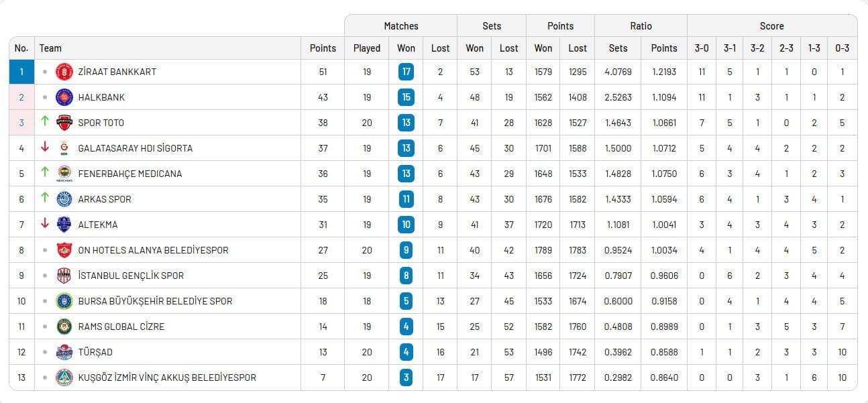Click the Galatasaray HDI Sigorta logo

click(64, 148)
